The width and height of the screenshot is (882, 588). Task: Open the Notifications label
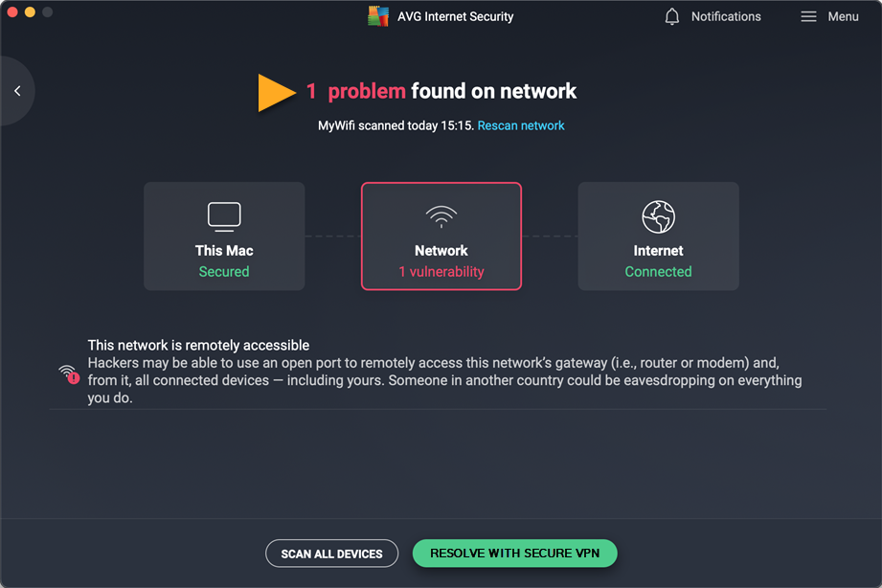pos(726,16)
